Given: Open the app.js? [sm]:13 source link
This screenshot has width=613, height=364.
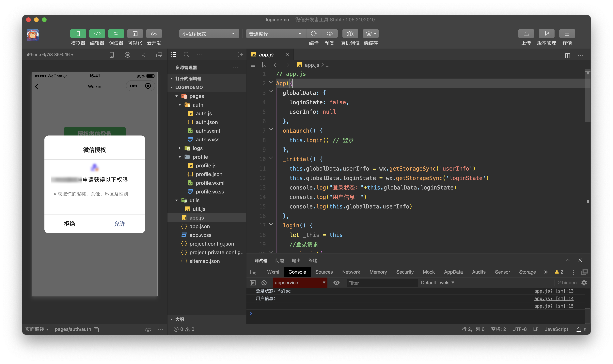Looking at the screenshot, I should click(554, 291).
